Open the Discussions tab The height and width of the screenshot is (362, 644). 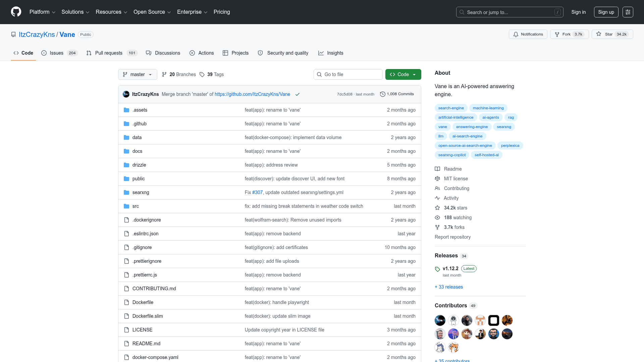[x=163, y=53]
